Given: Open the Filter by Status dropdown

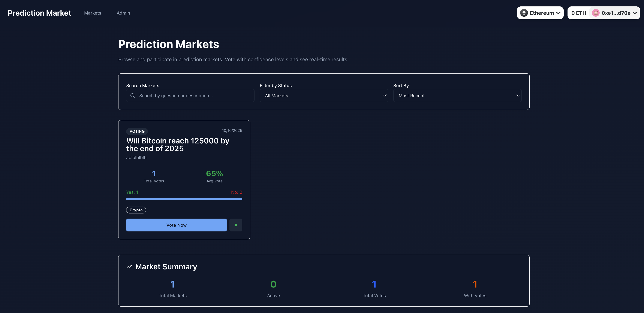Looking at the screenshot, I should pyautogui.click(x=323, y=96).
